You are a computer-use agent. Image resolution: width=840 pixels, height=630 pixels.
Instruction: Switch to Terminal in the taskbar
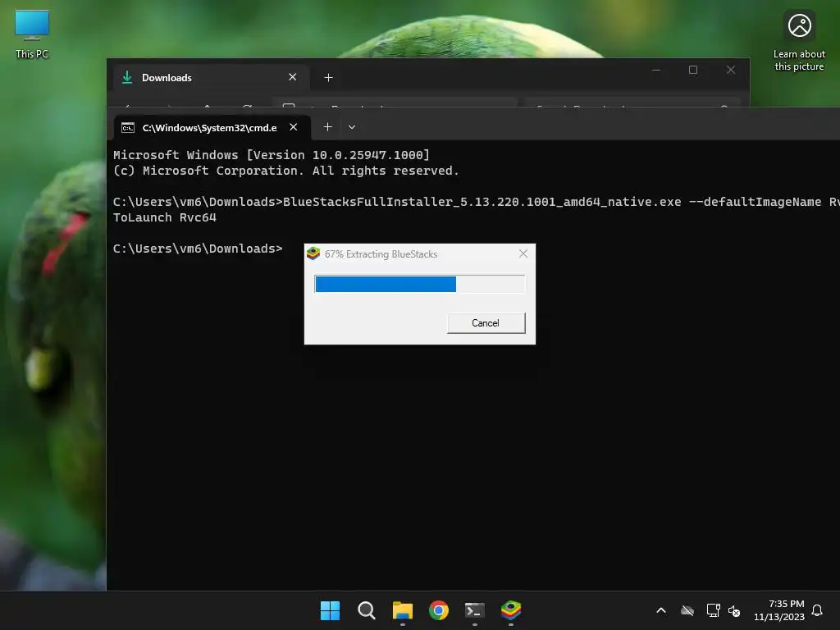tap(475, 610)
